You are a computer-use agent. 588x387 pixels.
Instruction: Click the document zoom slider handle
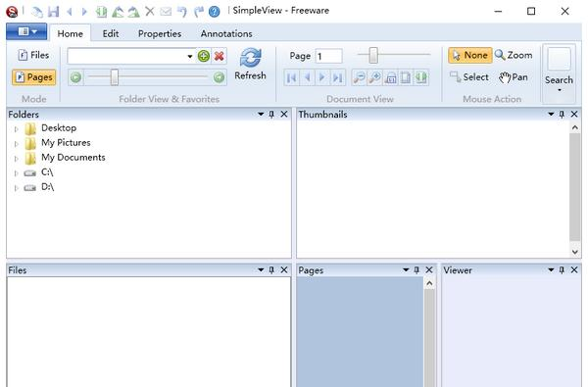373,56
